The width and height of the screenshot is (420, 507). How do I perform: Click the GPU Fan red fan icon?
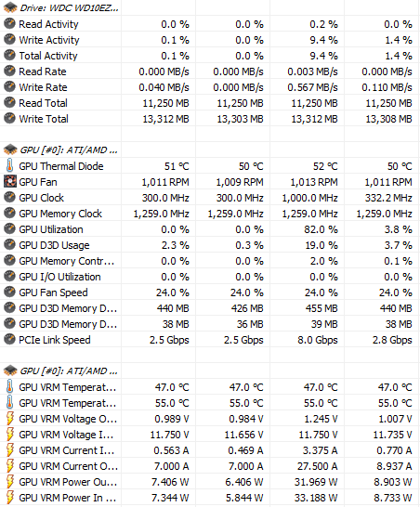click(10, 181)
